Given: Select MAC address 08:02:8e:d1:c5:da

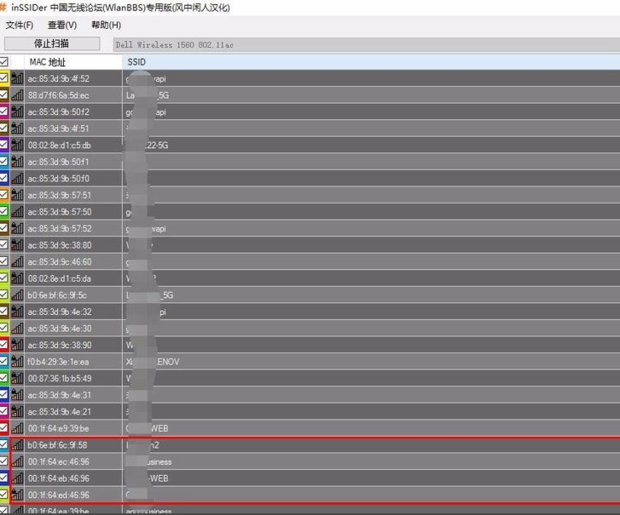Looking at the screenshot, I should [x=59, y=278].
